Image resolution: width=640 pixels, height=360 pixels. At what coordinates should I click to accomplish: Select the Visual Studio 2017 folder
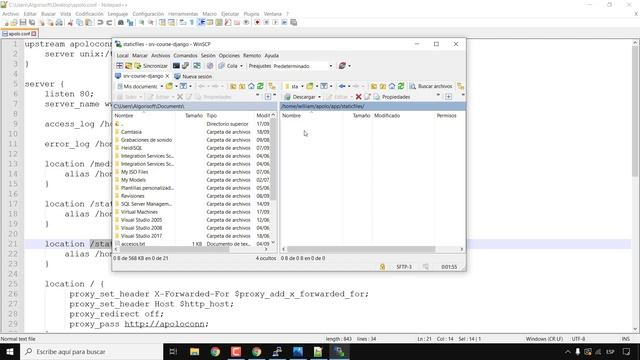pyautogui.click(x=141, y=236)
